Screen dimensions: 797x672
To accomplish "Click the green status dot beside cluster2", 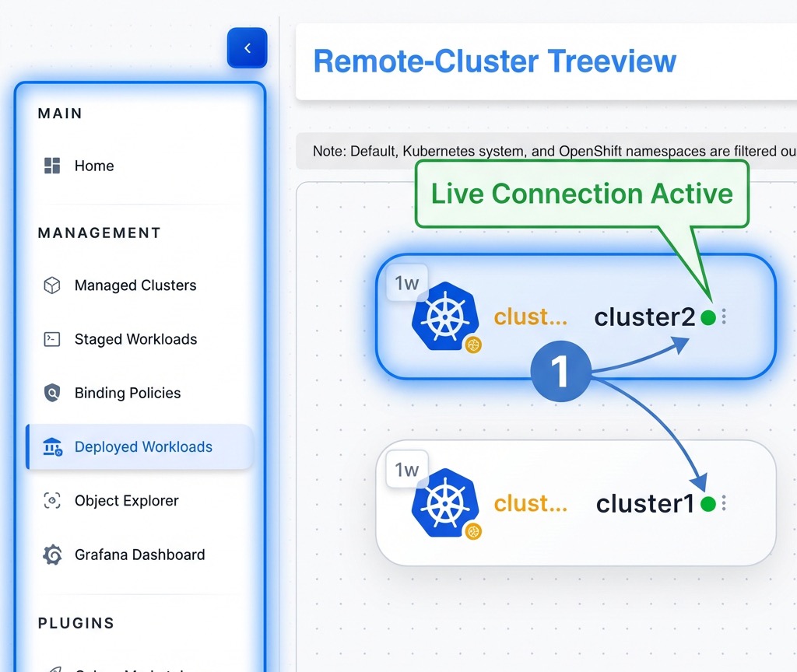I will coord(707,317).
